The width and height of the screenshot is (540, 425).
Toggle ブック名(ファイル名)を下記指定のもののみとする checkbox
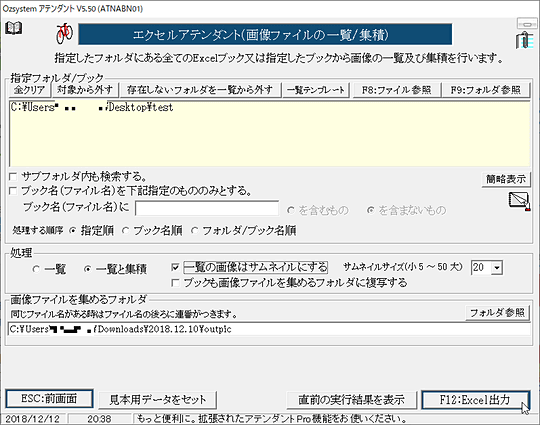click(13, 190)
